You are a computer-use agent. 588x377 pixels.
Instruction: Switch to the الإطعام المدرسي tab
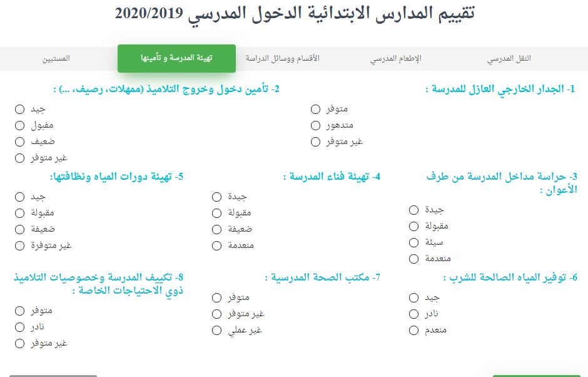[x=395, y=59]
